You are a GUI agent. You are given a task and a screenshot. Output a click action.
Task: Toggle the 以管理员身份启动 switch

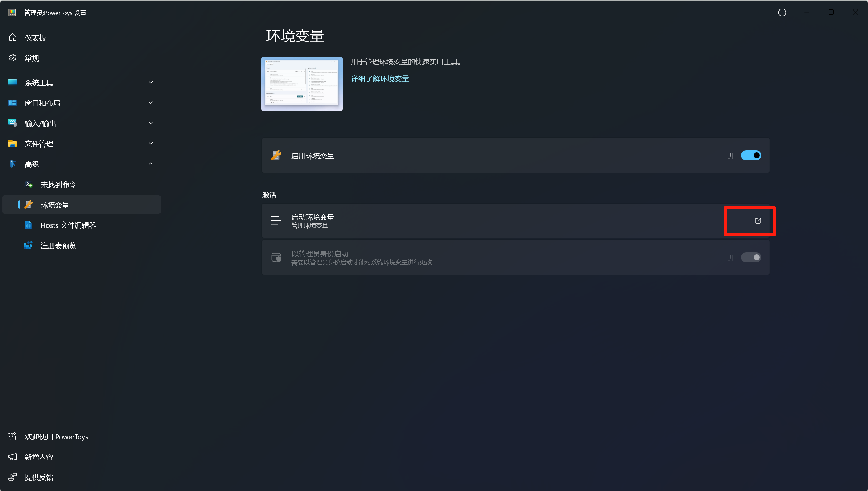coord(751,257)
